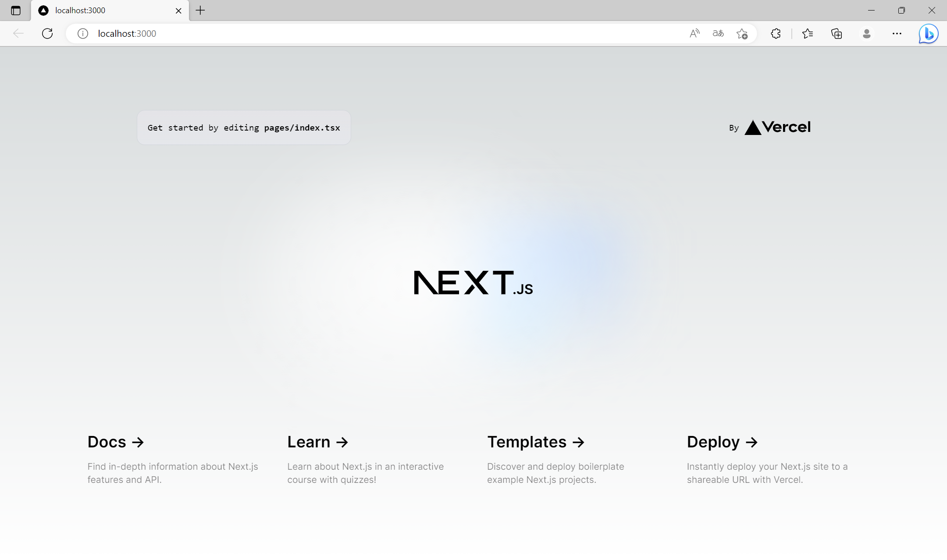The image size is (947, 560).
Task: Click the 'By' label near Vercel
Action: click(x=734, y=128)
